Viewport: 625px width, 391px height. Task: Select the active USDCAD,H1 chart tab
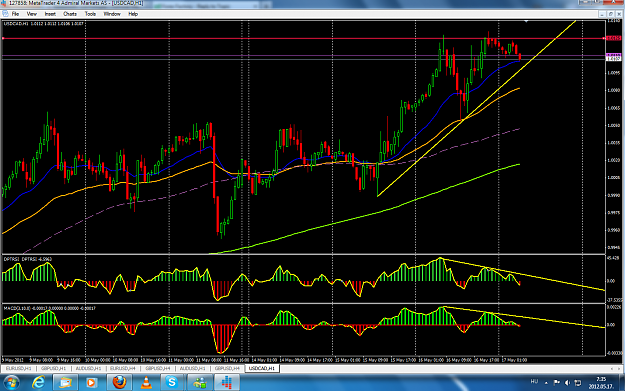point(261,369)
